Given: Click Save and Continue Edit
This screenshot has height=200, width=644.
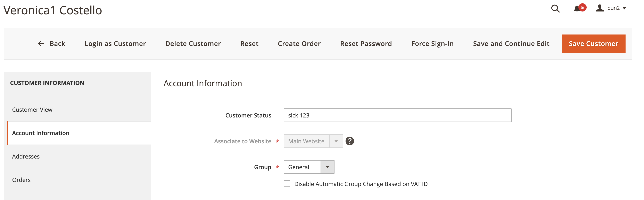Looking at the screenshot, I should (511, 43).
